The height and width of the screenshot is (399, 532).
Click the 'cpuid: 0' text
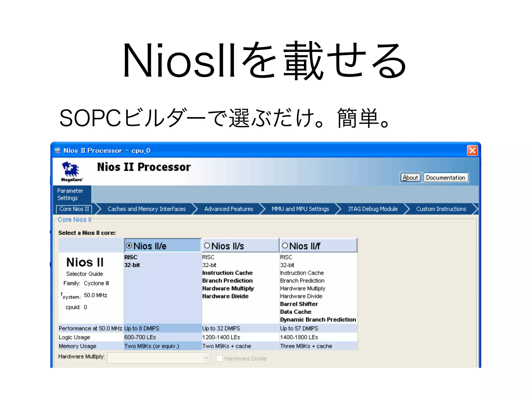76,307
